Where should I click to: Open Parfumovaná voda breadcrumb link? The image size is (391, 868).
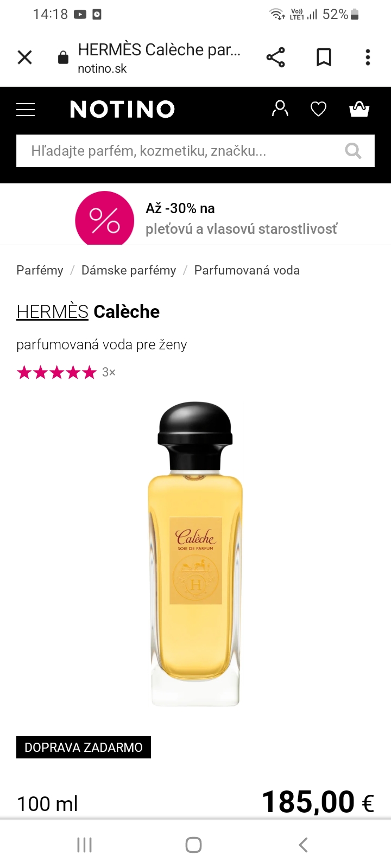click(247, 270)
